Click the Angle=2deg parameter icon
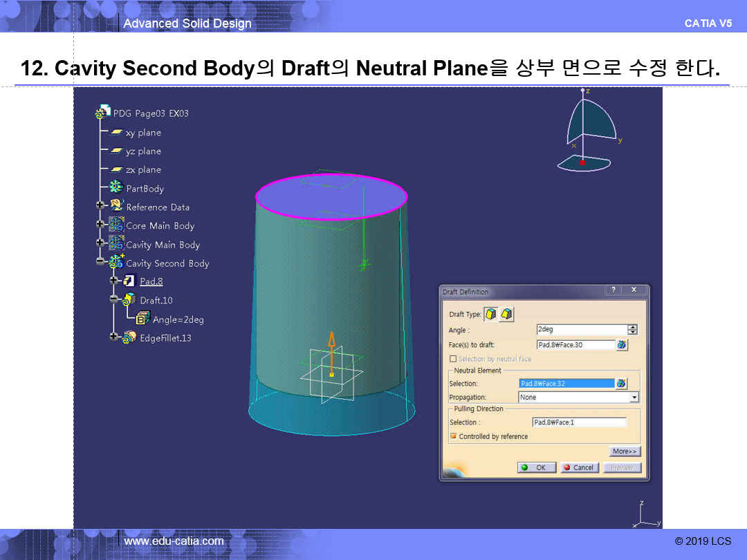 coord(143,319)
